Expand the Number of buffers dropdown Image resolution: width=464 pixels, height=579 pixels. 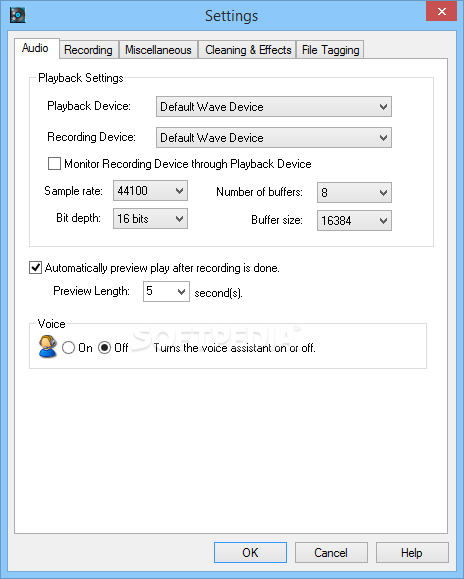click(x=354, y=192)
